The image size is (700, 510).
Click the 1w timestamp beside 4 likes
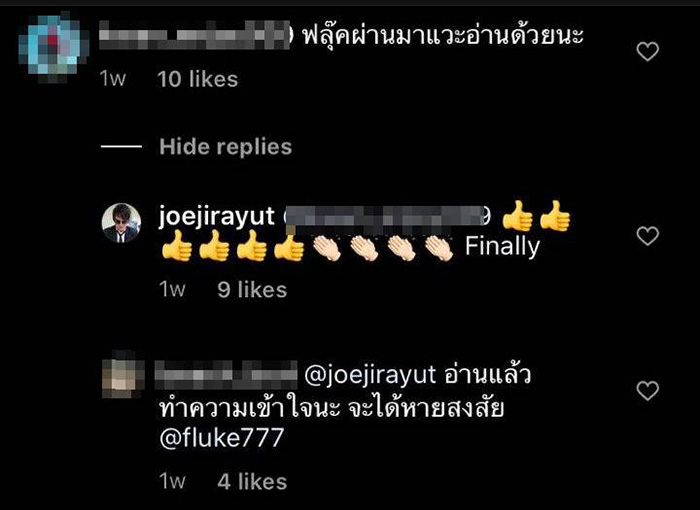(x=172, y=481)
